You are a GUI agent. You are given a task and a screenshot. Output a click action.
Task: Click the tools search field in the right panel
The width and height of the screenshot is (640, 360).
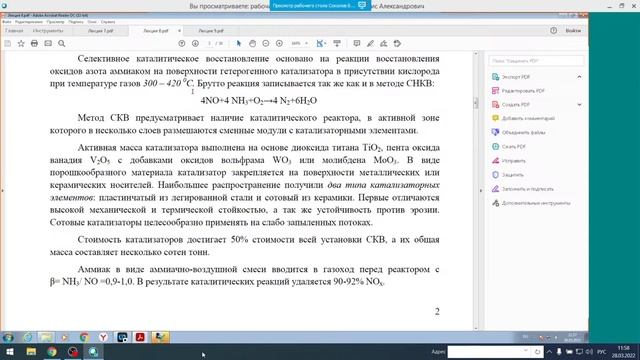[x=536, y=60]
